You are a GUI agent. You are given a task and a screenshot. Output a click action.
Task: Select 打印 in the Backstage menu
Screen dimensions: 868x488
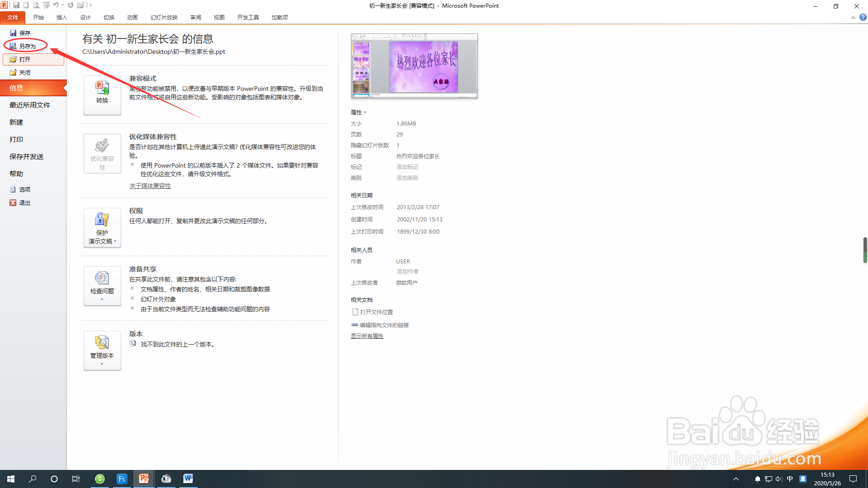click(x=16, y=139)
